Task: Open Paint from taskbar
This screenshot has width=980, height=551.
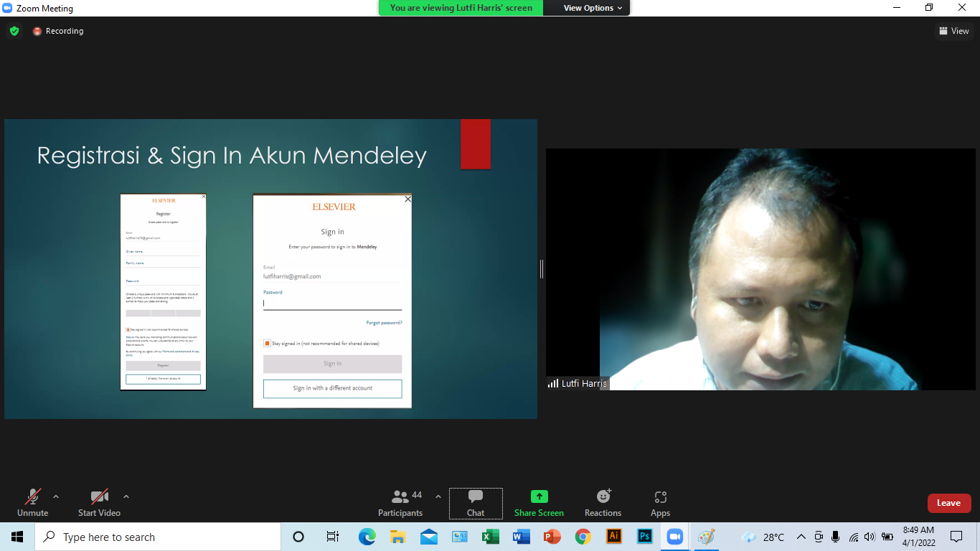Action: coord(706,537)
